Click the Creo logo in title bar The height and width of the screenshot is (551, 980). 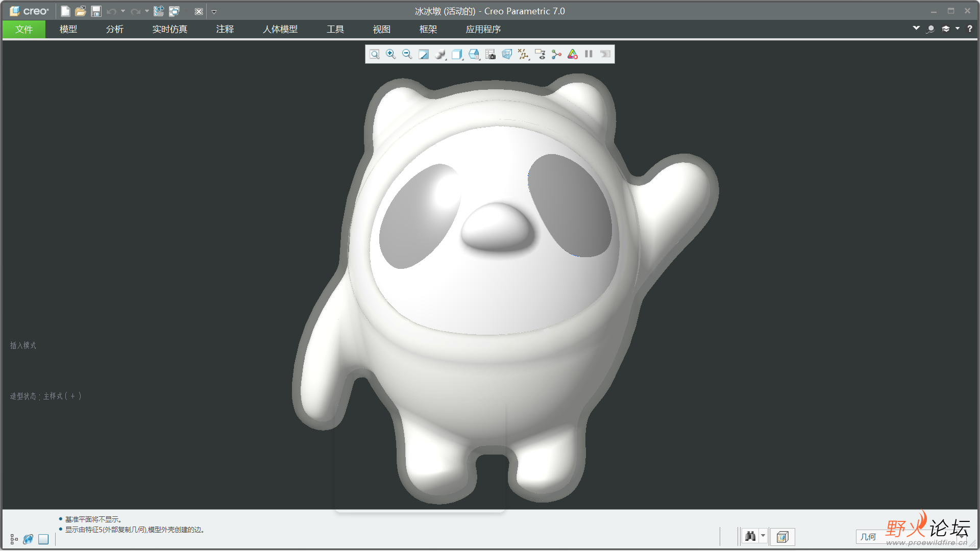tap(29, 11)
